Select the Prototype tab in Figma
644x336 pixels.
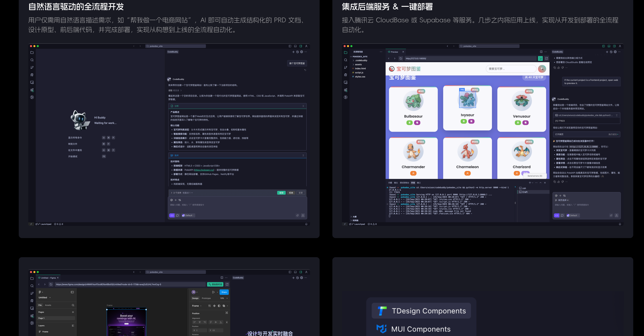206,298
